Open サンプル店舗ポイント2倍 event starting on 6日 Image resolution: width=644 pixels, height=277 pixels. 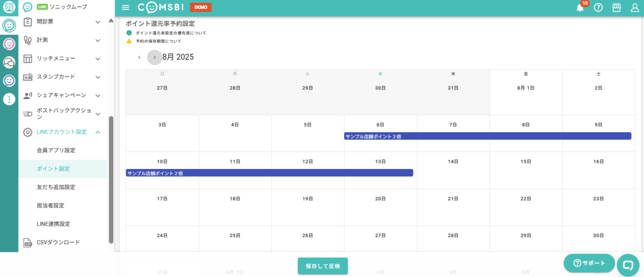(487, 136)
